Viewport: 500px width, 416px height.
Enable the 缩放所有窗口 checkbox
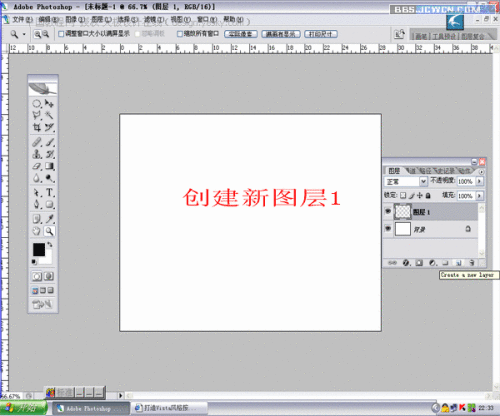coord(180,34)
